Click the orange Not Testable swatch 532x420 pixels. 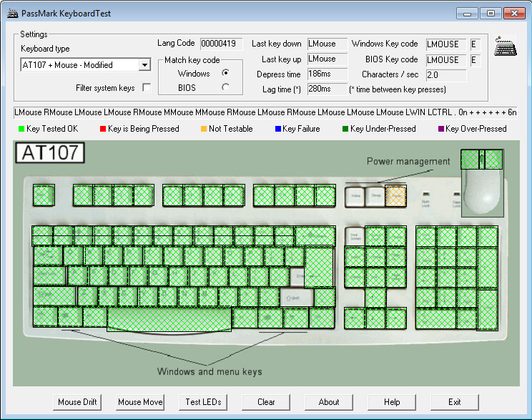[x=204, y=129]
